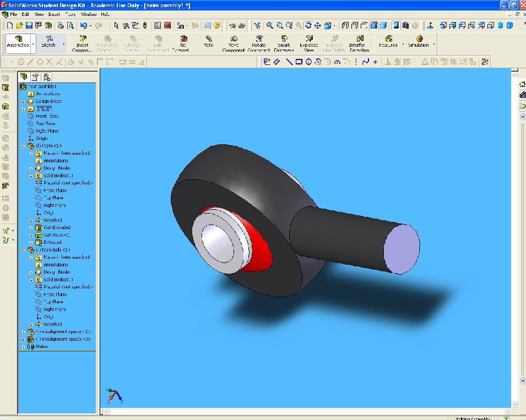Open the Interference Detection tool
Viewport: 526px width, 420px height.
(359, 43)
